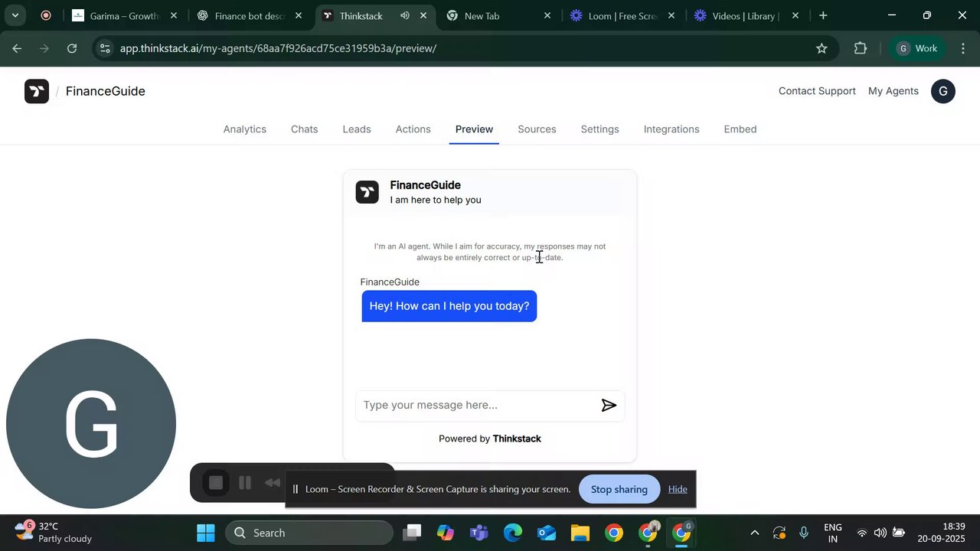The height and width of the screenshot is (551, 980).
Task: Close the Thinkstack browser tab
Action: point(423,15)
